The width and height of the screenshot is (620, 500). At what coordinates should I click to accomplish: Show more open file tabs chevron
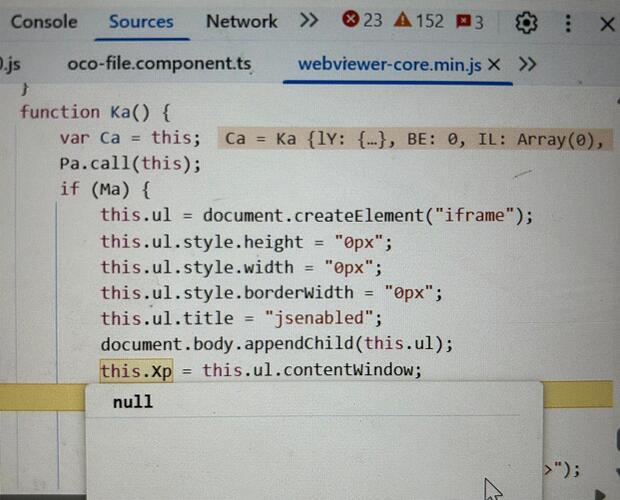tap(527, 64)
